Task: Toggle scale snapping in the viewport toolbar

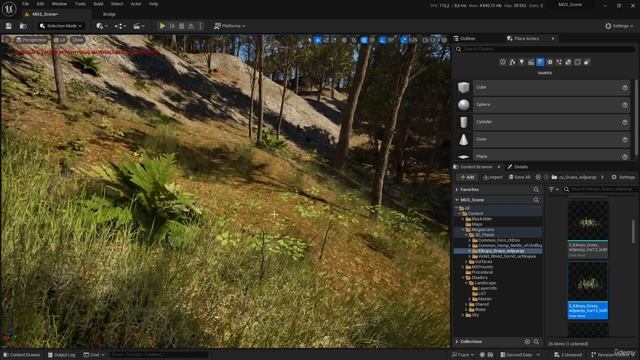Action: click(x=404, y=40)
